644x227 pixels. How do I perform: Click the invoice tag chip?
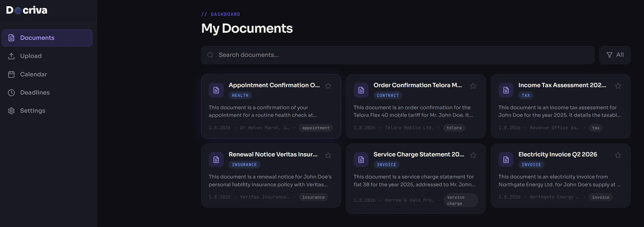coord(601,197)
